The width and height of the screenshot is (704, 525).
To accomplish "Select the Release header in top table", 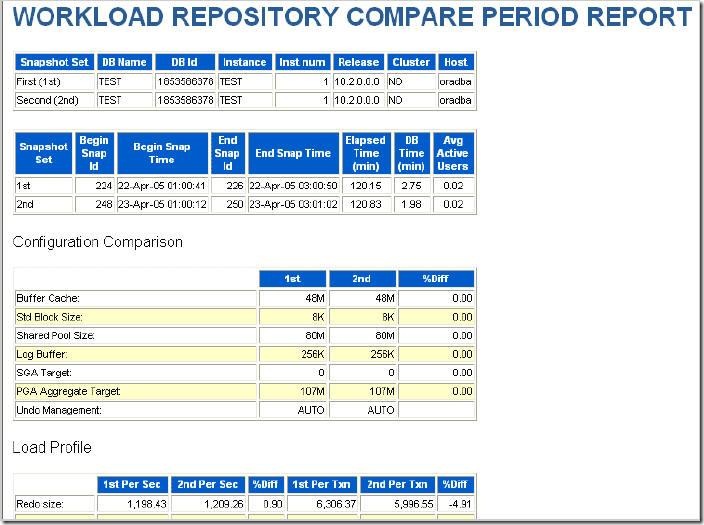I will pyautogui.click(x=359, y=62).
